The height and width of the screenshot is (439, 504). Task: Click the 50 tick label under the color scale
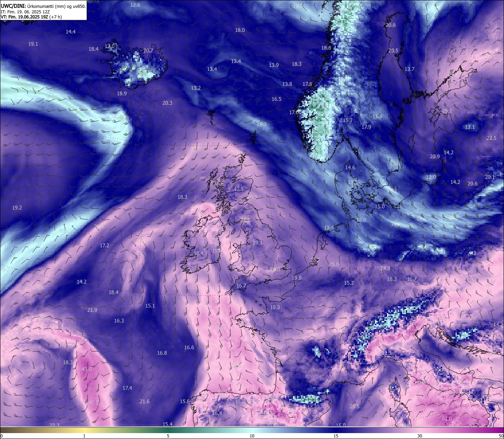501,436
